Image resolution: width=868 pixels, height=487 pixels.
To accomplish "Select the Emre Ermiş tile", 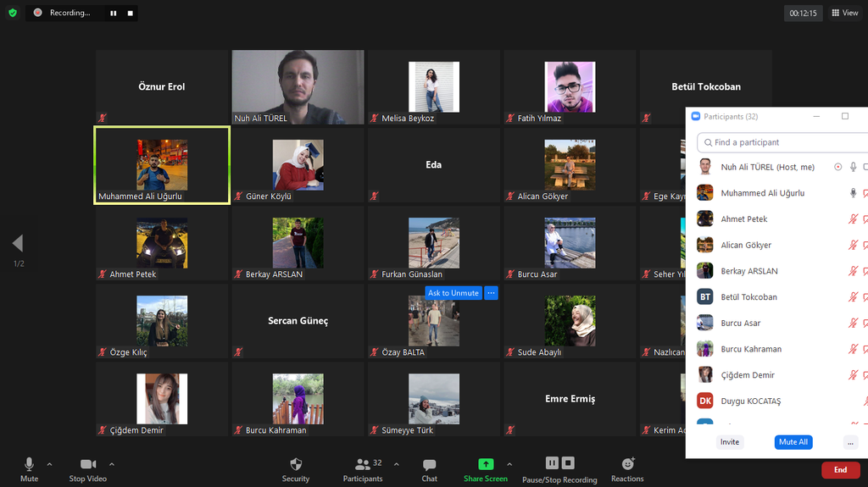I will pos(570,399).
